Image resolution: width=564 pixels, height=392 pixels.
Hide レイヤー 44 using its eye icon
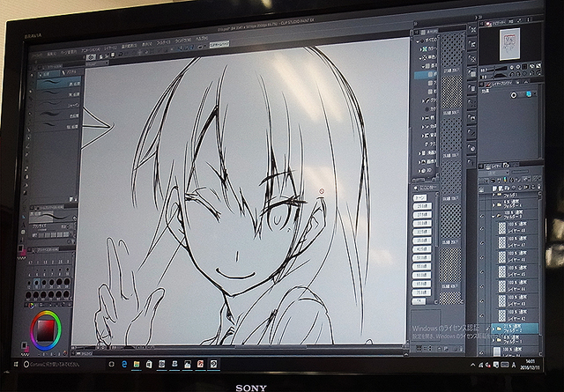482,287
